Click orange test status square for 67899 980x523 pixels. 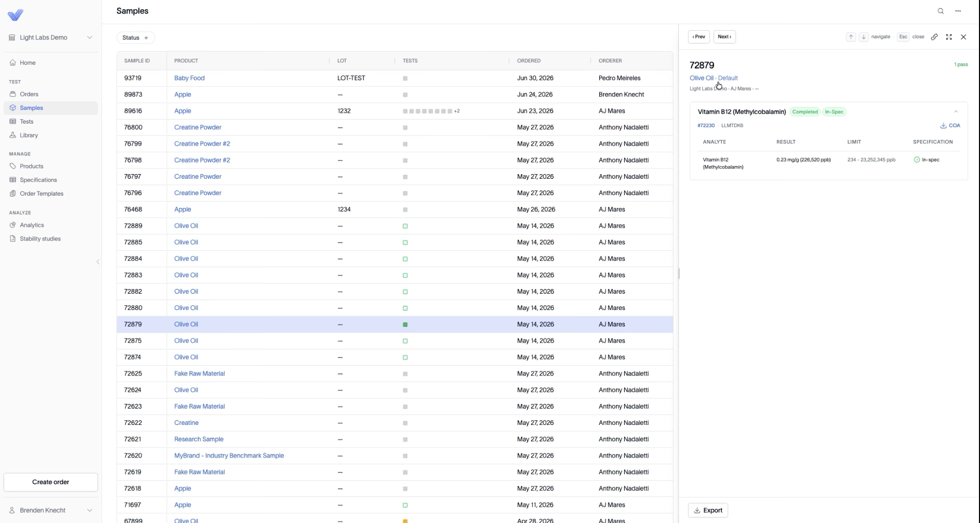tap(405, 520)
